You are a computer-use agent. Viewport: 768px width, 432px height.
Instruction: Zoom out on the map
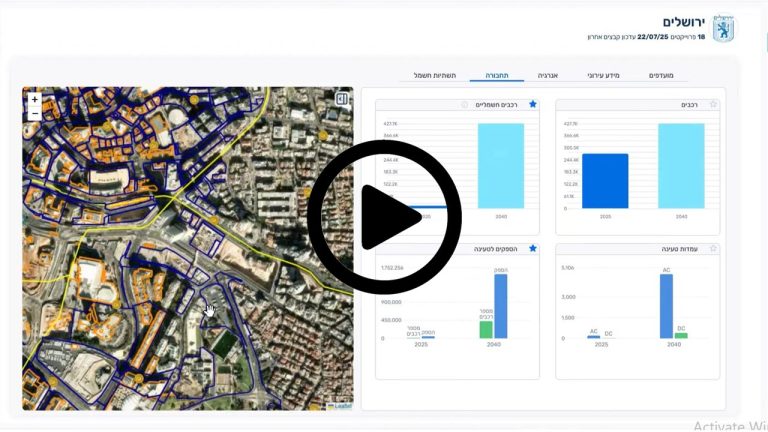point(34,114)
